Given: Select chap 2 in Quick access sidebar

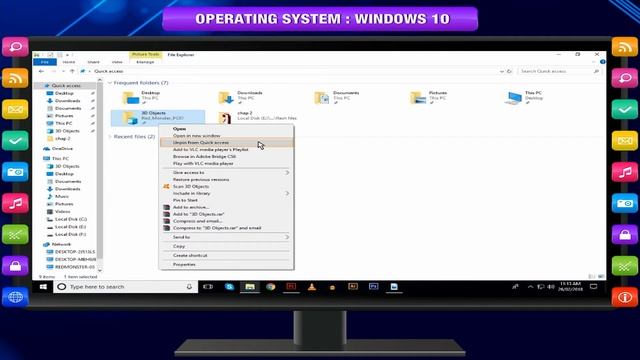Looking at the screenshot, I should (62, 139).
